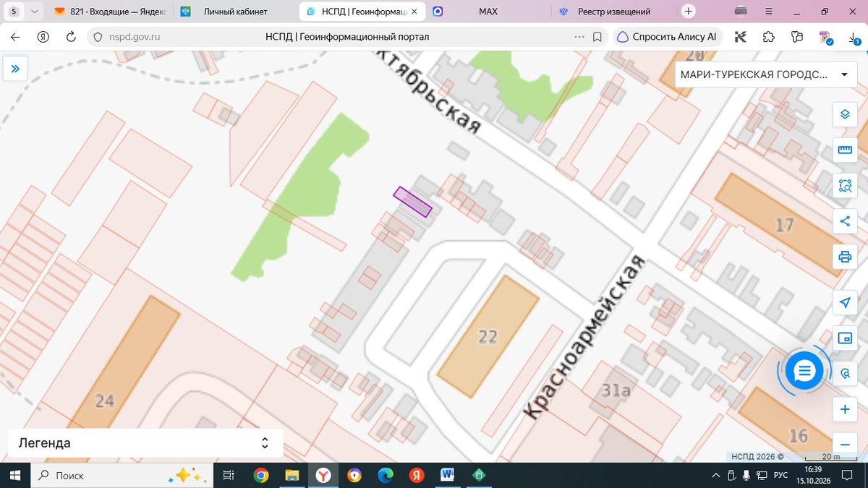The height and width of the screenshot is (488, 868).
Task: Open the Kaspersky extension icon
Action: 741,37
